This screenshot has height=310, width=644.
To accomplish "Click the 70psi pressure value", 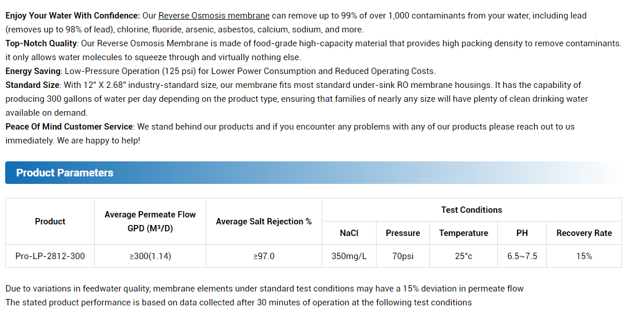I will [x=403, y=256].
